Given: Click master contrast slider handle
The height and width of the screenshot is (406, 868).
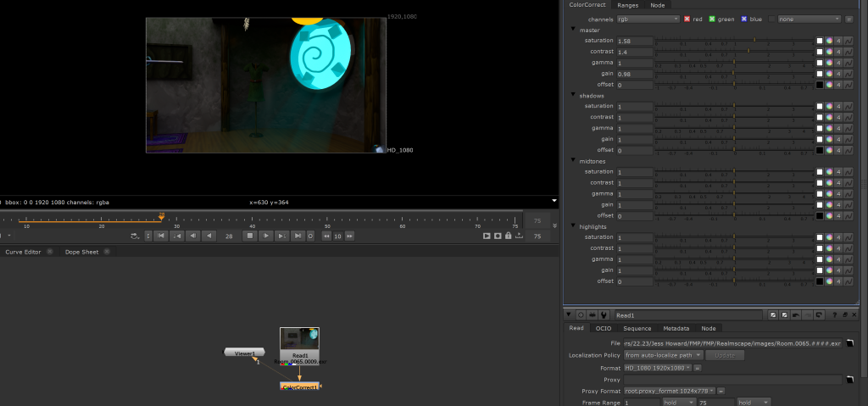Looking at the screenshot, I should (748, 51).
